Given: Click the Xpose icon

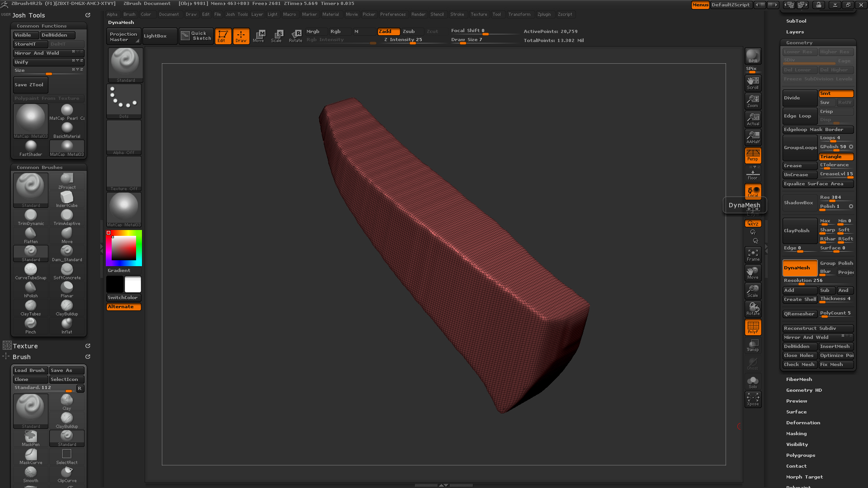Looking at the screenshot, I should pos(753,399).
